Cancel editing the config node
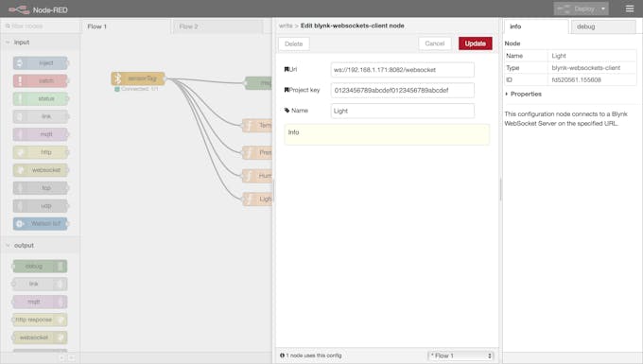Image resolution: width=643 pixels, height=364 pixels. [x=435, y=43]
